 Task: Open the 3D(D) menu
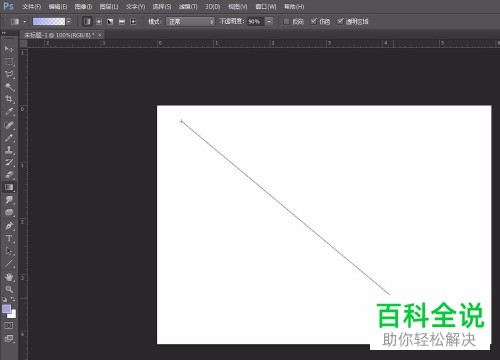213,7
